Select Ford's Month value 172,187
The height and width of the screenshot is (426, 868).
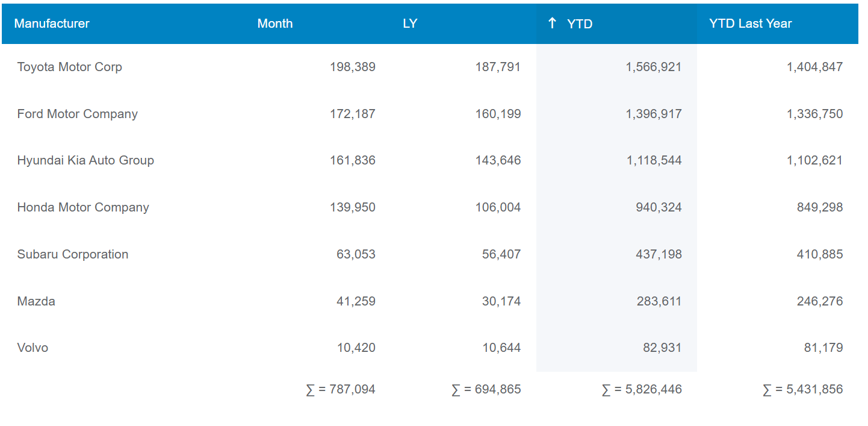(x=352, y=114)
